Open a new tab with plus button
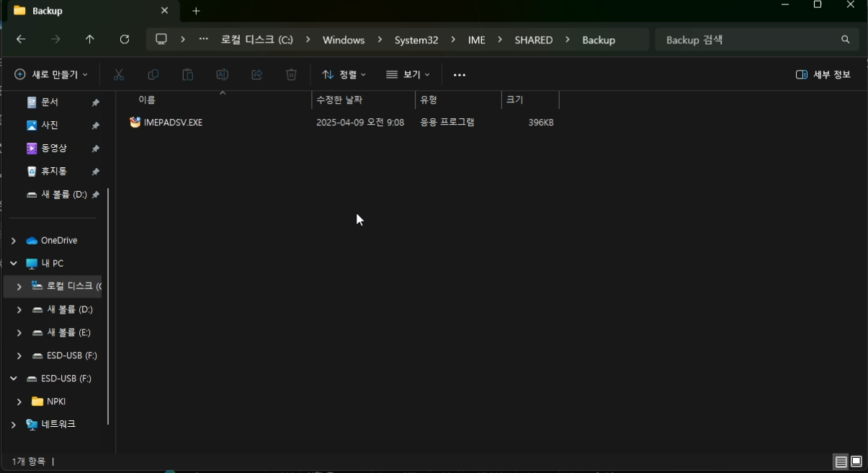The height and width of the screenshot is (473, 868). click(x=196, y=11)
